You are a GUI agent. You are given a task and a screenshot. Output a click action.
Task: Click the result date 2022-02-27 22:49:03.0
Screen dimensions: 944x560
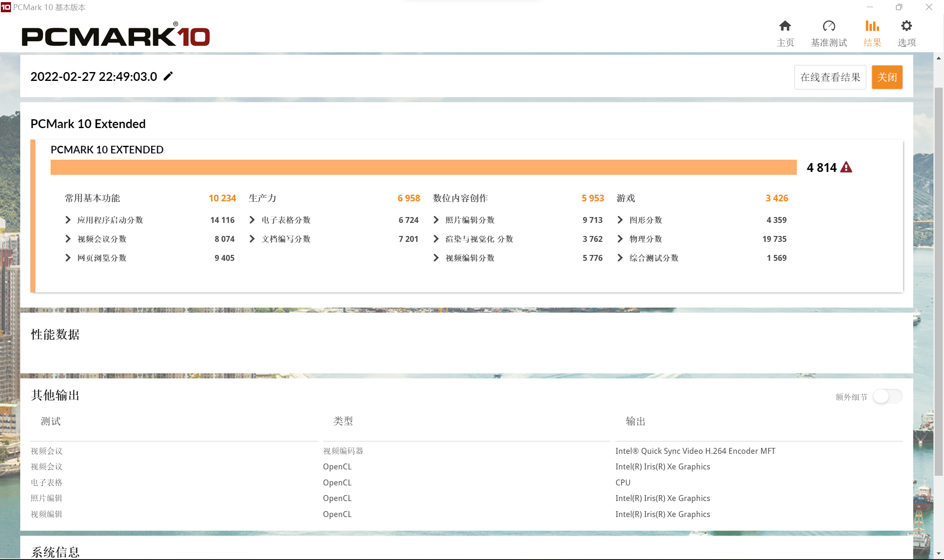pyautogui.click(x=94, y=77)
